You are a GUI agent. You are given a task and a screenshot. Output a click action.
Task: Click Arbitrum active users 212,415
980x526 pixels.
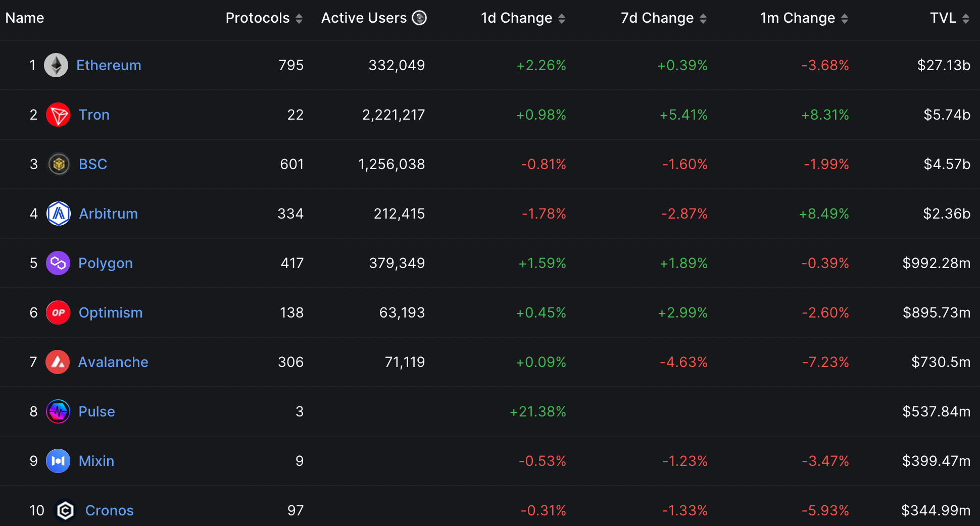point(399,214)
